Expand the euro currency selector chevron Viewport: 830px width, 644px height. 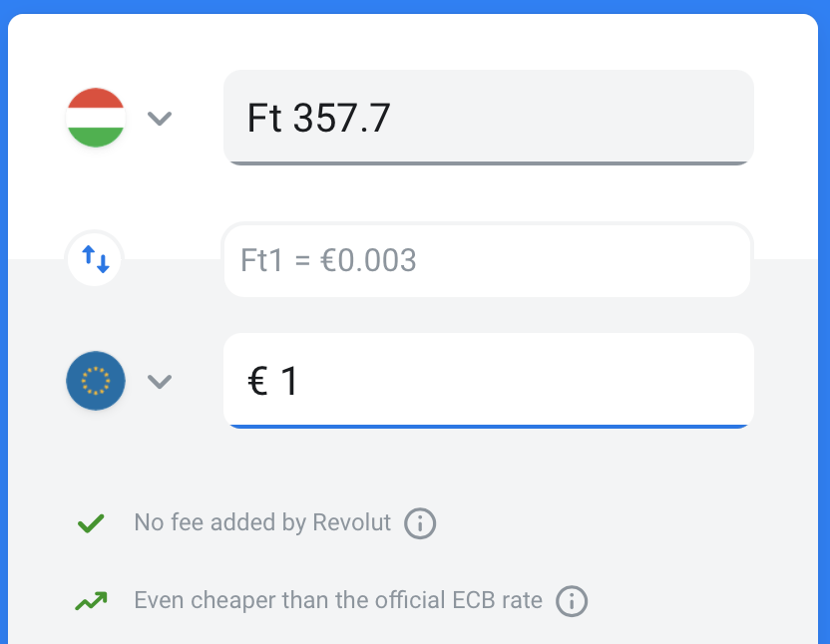click(160, 382)
